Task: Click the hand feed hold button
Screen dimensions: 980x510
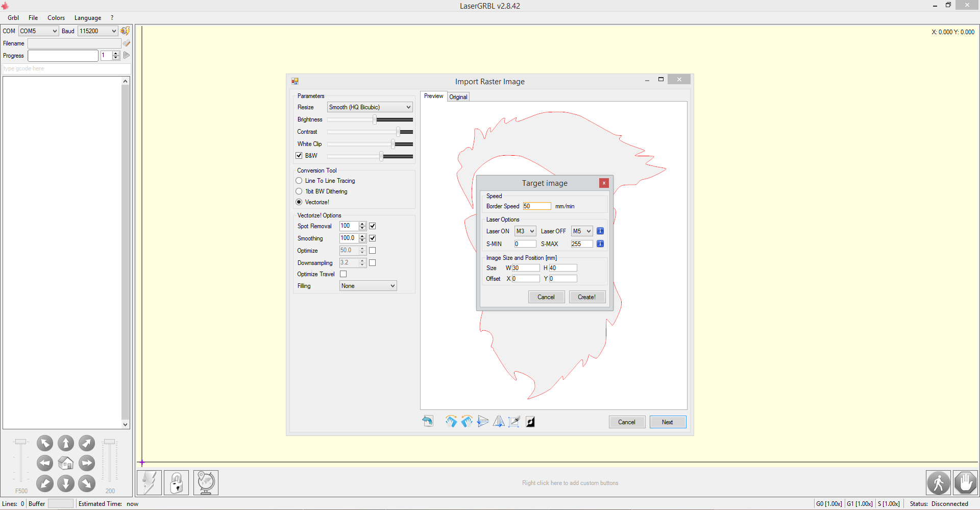Action: 966,482
